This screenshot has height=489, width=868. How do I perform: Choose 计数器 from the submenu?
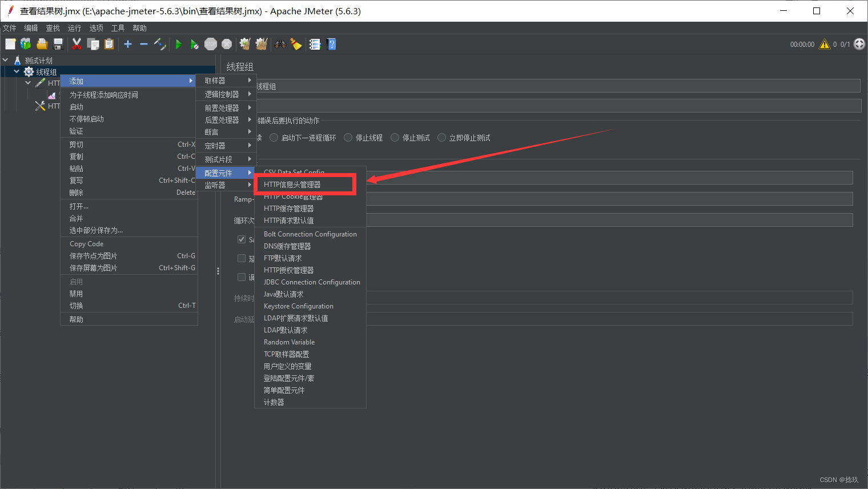click(x=310, y=402)
